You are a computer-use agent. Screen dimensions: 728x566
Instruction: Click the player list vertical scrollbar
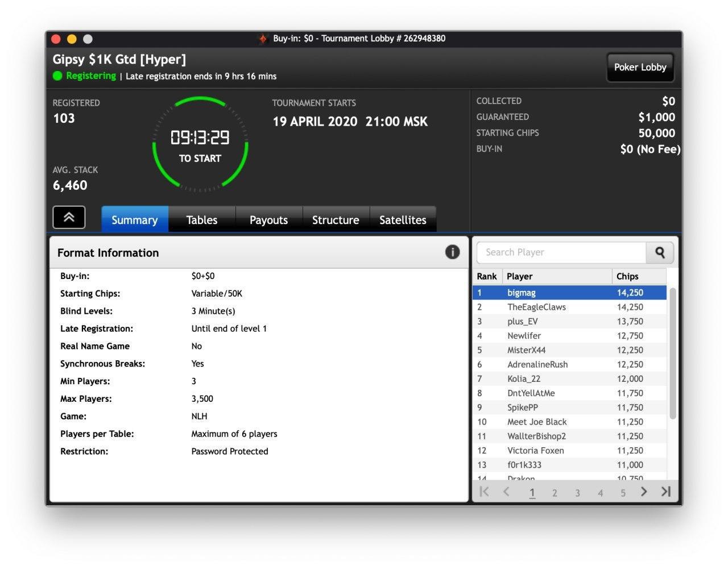[673, 353]
